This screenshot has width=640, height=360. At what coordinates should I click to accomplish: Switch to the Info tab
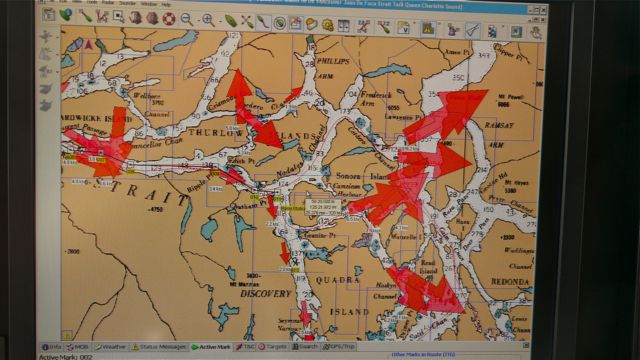[52, 347]
